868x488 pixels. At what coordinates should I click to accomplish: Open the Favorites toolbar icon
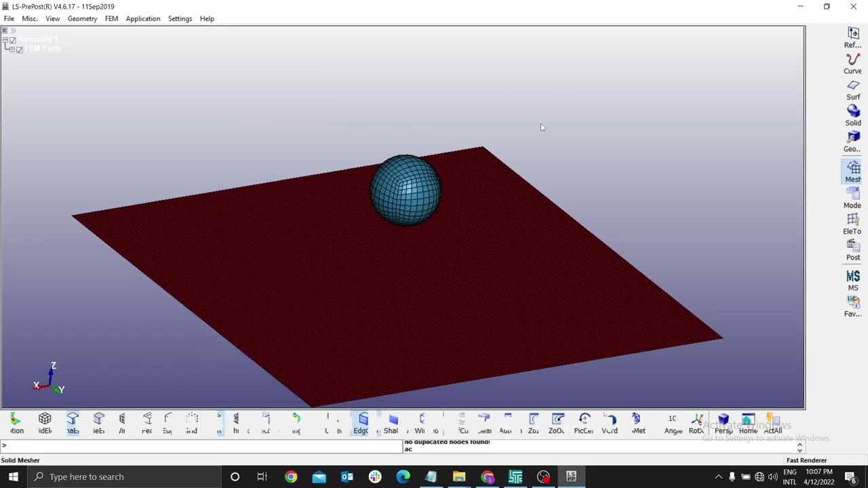853,306
